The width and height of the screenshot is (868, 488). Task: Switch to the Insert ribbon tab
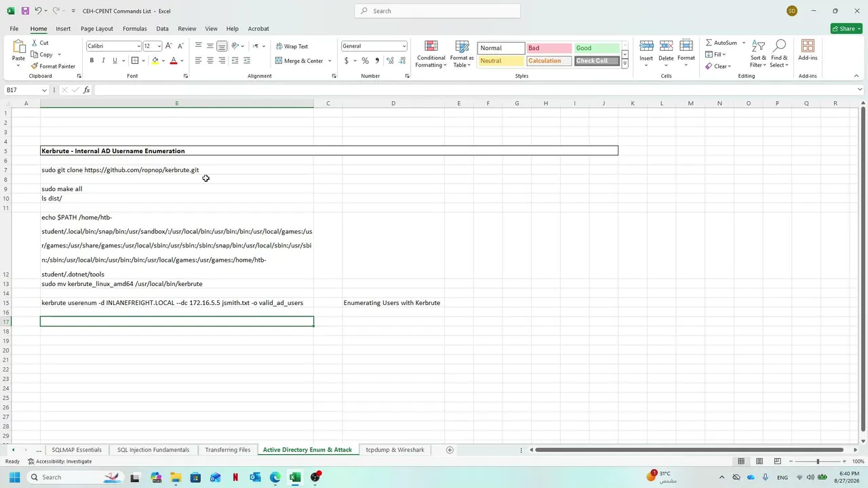[63, 28]
